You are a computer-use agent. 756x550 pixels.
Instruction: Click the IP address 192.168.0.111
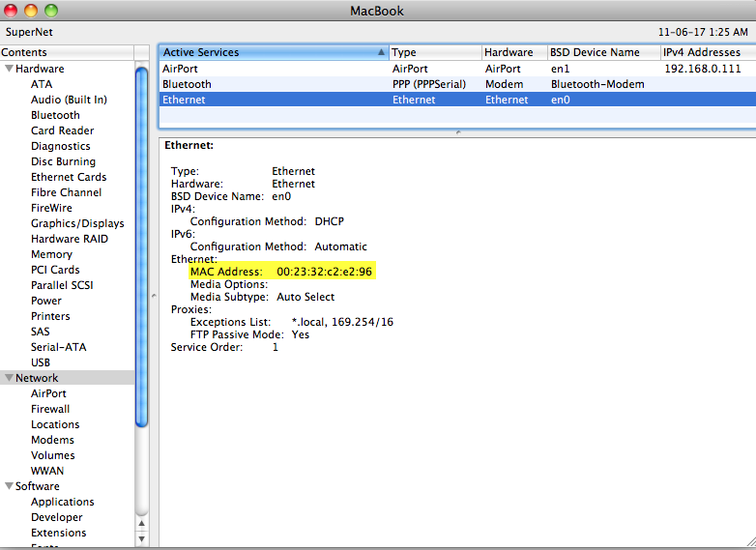[703, 69]
